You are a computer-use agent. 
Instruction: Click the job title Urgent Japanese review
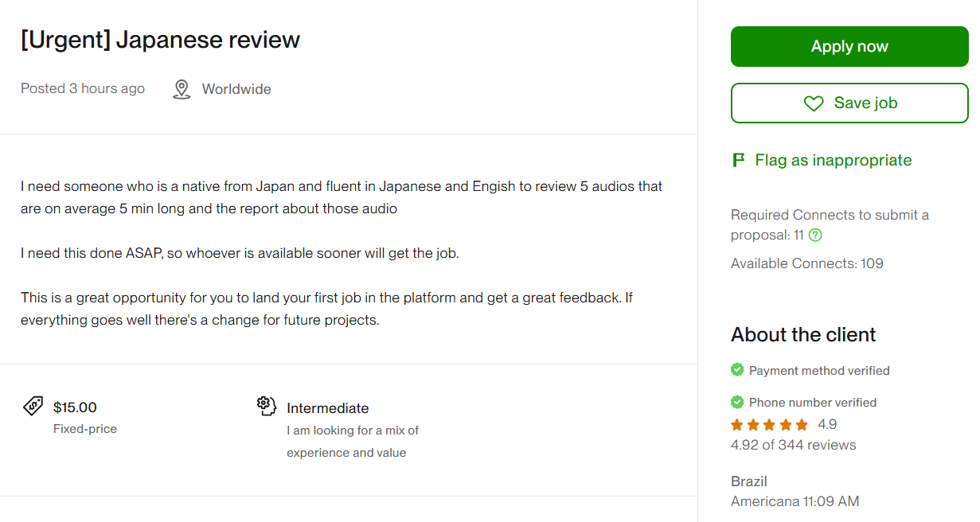tap(160, 40)
